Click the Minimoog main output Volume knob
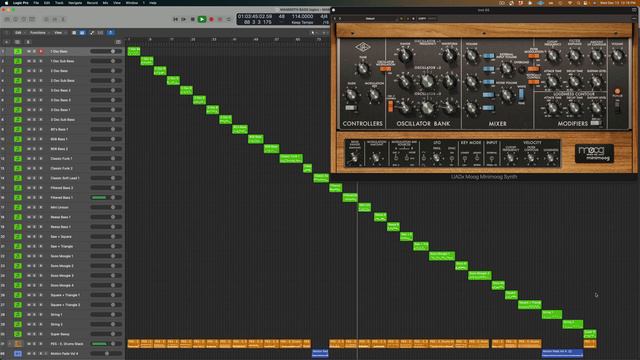 (618, 56)
